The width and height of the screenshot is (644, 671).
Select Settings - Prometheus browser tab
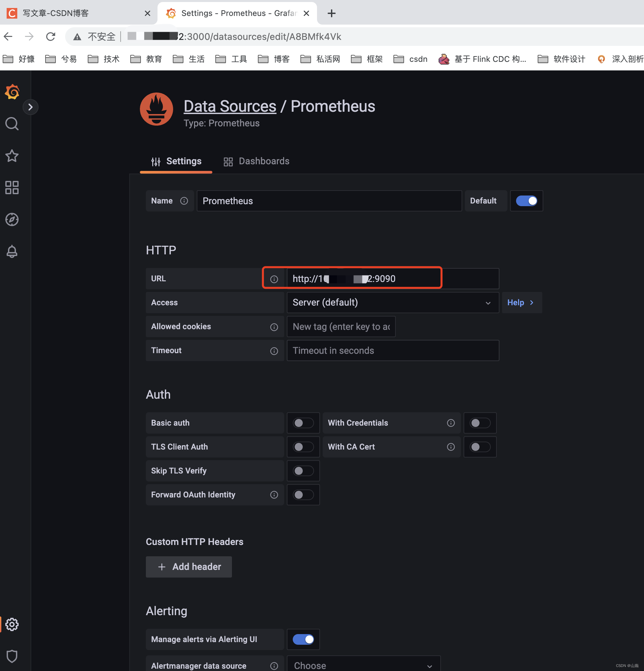pyautogui.click(x=238, y=13)
